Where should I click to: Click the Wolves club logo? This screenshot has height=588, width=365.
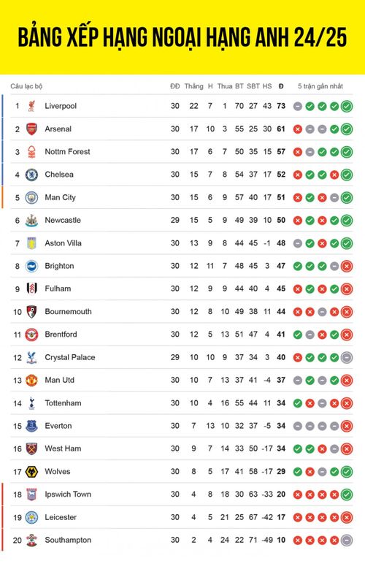(31, 472)
